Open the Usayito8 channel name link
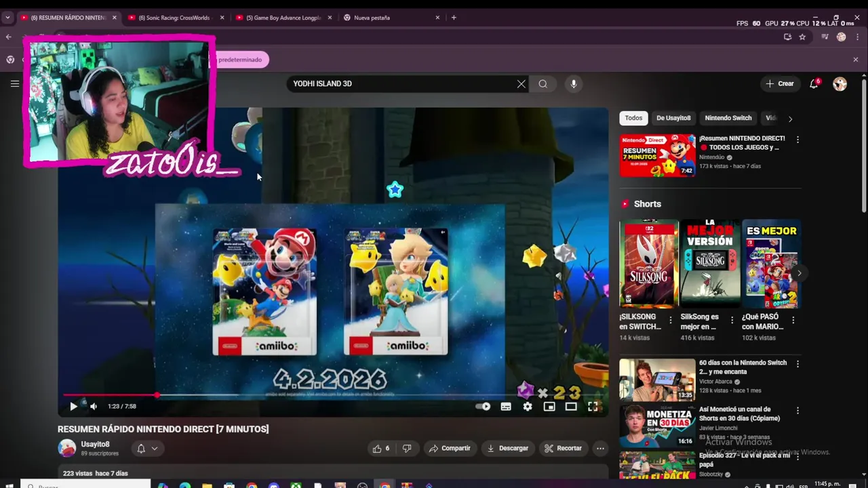The width and height of the screenshot is (868, 488). coord(95,444)
